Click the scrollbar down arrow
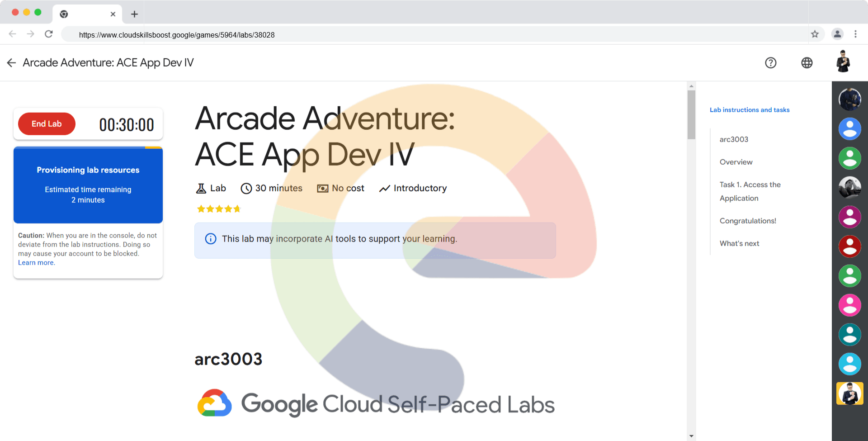The width and height of the screenshot is (868, 441). [691, 436]
